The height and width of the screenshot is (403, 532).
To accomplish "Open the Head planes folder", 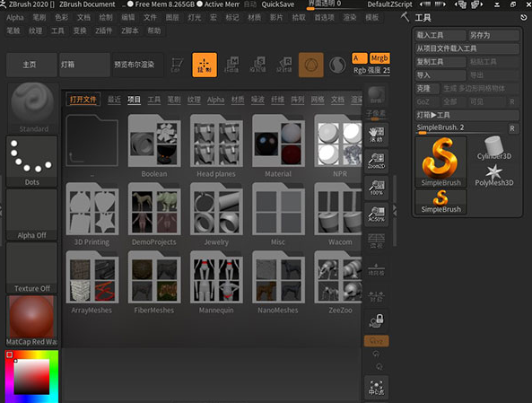I will pyautogui.click(x=216, y=146).
